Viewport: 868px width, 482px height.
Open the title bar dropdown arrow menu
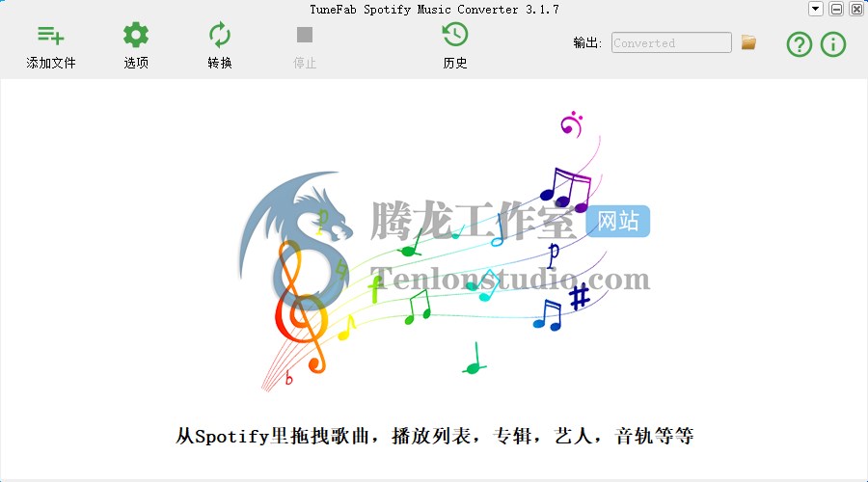click(815, 9)
